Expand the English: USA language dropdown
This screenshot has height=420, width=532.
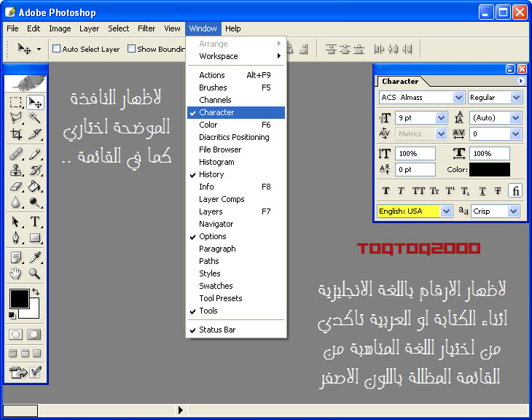[x=446, y=211]
